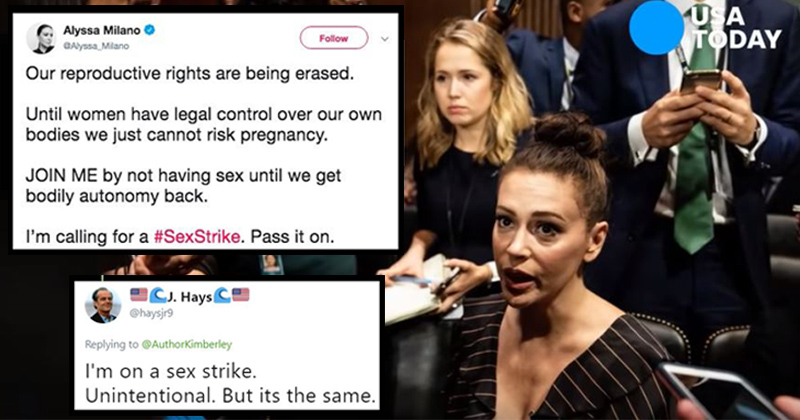Click the tweet text about reproductive rights
The height and width of the screenshot is (420, 800).
(x=190, y=74)
